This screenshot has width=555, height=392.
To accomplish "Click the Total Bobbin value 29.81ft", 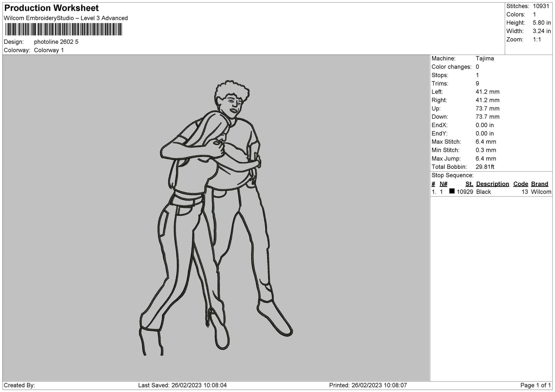I will pos(485,167).
